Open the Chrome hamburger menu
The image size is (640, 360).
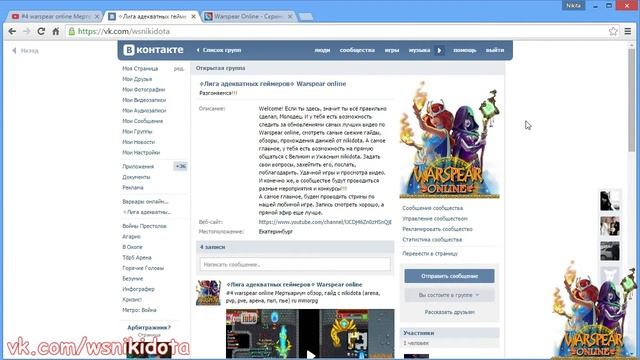point(628,31)
